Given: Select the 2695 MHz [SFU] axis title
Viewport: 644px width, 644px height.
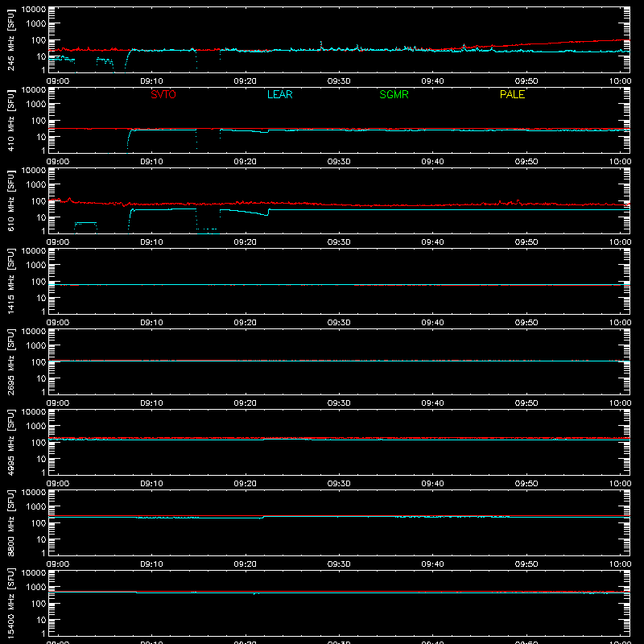Looking at the screenshot, I should pyautogui.click(x=10, y=361).
